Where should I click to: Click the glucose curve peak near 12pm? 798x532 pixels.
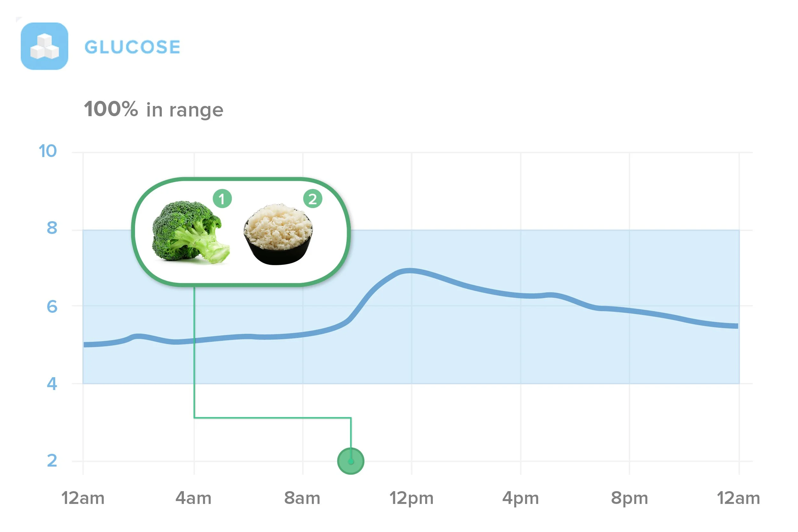click(x=410, y=271)
